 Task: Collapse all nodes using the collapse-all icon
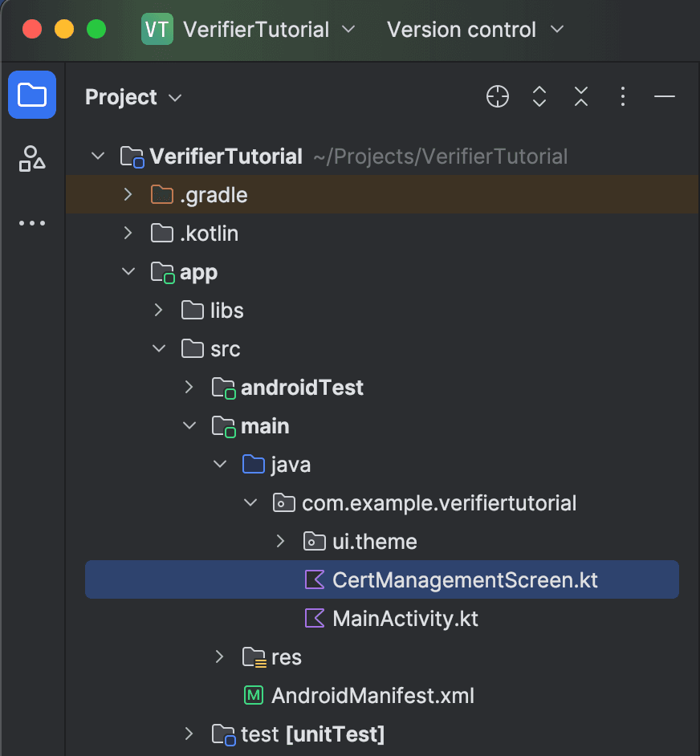click(x=580, y=96)
